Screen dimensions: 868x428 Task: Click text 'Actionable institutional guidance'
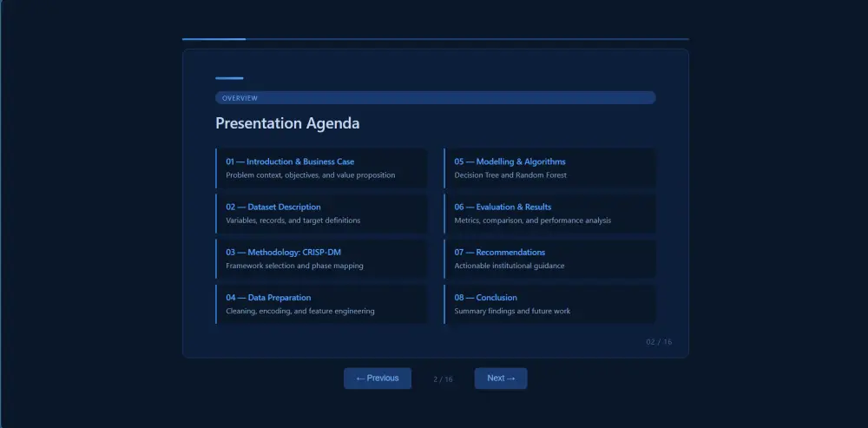pyautogui.click(x=510, y=266)
